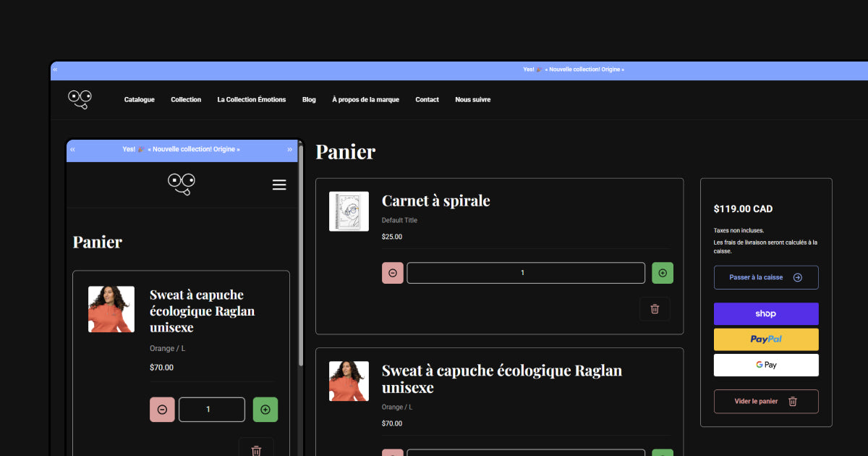868x456 pixels.
Task: Decrease sweat quantity in mobile preview
Action: pyautogui.click(x=162, y=410)
